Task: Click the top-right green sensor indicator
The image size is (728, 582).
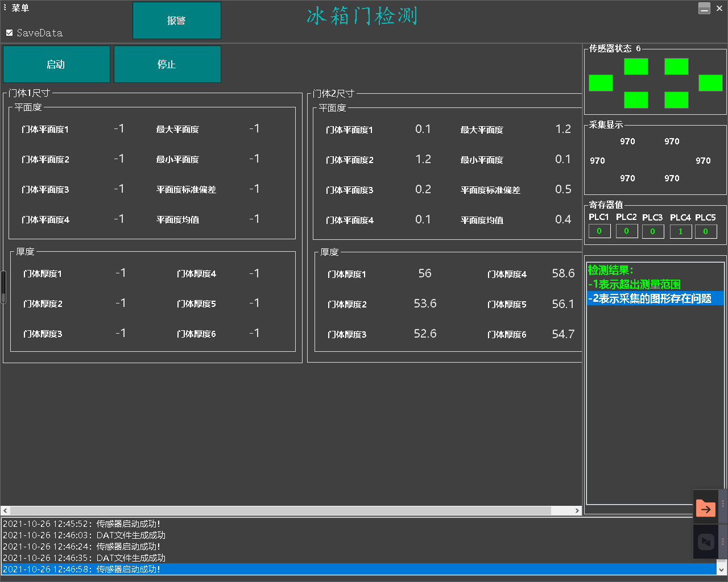Action: tap(676, 66)
